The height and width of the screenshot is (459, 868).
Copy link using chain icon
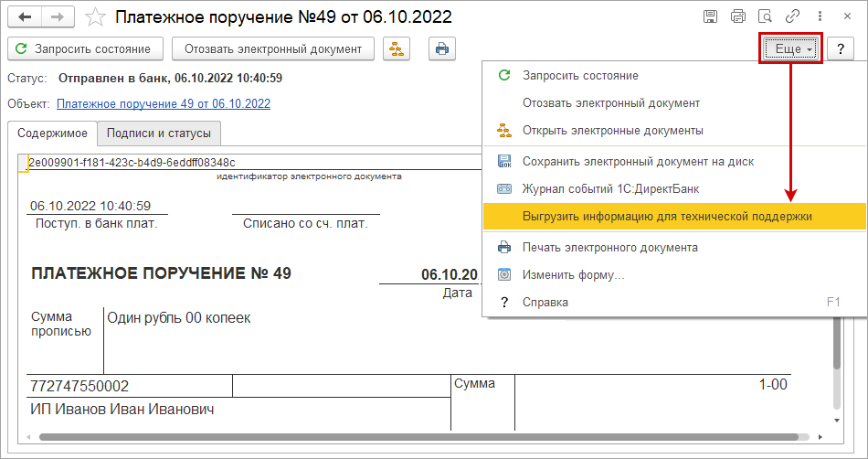(x=793, y=17)
